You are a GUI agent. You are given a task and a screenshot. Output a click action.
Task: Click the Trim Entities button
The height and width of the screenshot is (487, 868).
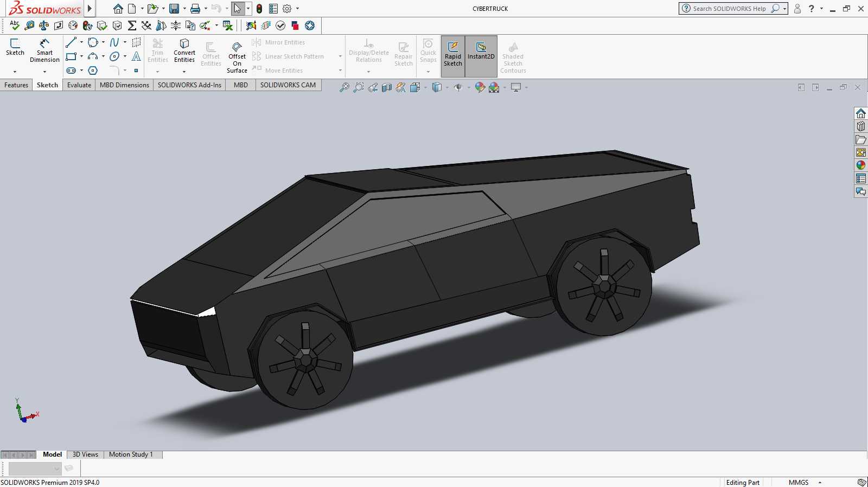point(158,51)
